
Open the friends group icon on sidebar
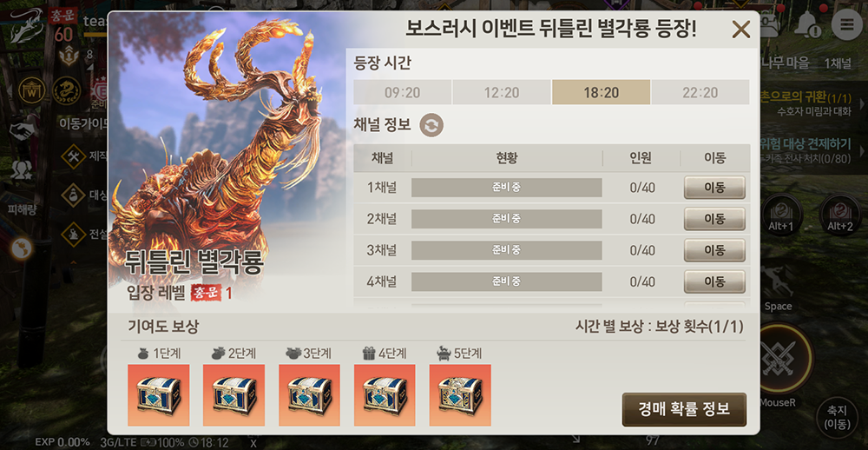pos(22,170)
